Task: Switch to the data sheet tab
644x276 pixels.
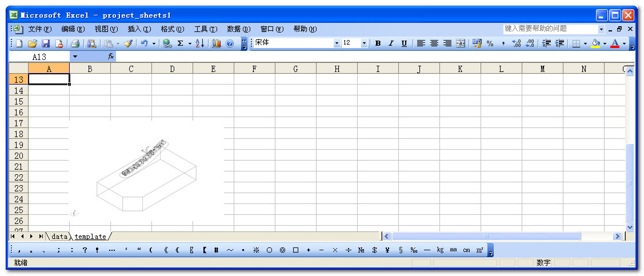Action: tap(59, 237)
